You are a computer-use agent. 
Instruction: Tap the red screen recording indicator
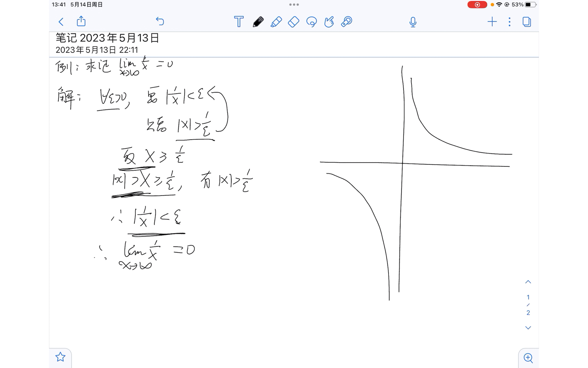(477, 5)
